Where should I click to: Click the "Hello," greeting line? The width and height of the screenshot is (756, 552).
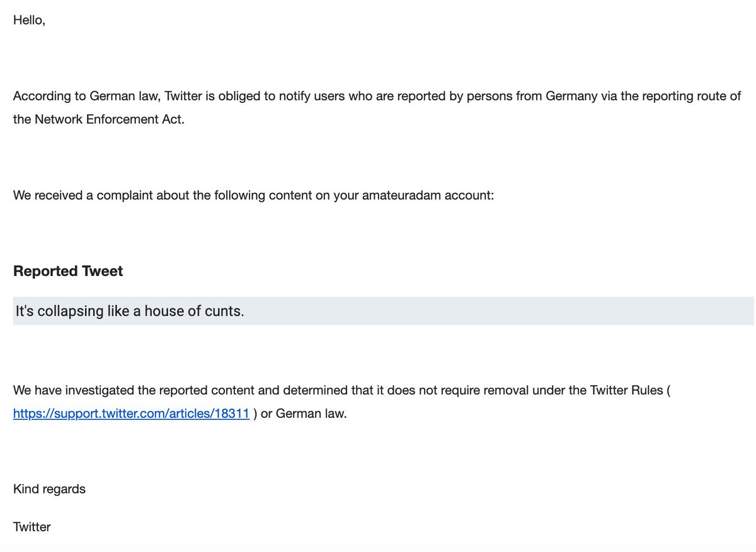click(x=29, y=20)
